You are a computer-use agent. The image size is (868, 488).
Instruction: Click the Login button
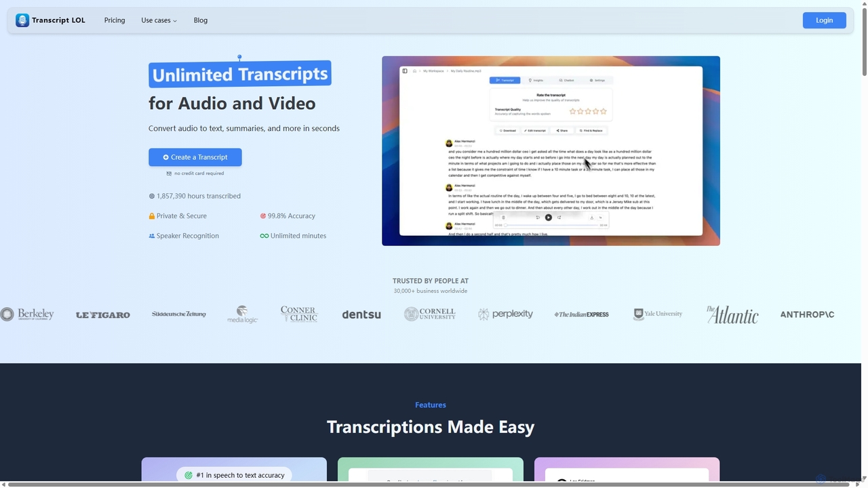click(x=824, y=20)
